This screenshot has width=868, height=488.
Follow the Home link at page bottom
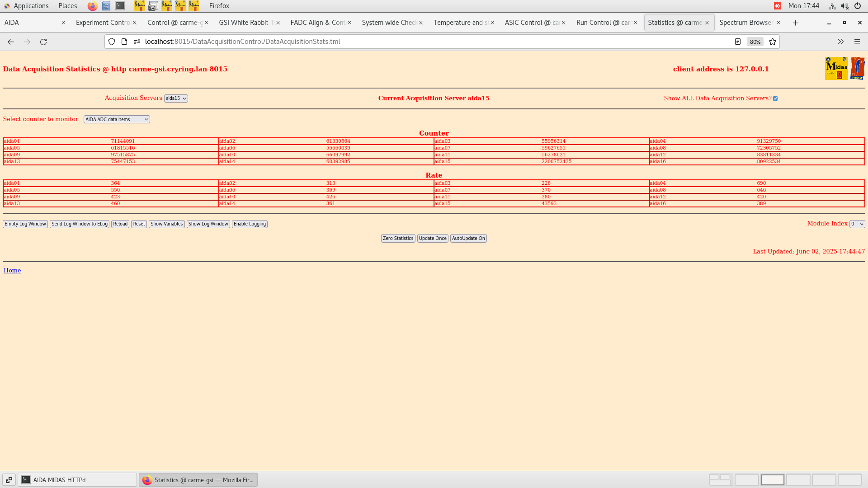click(x=12, y=270)
